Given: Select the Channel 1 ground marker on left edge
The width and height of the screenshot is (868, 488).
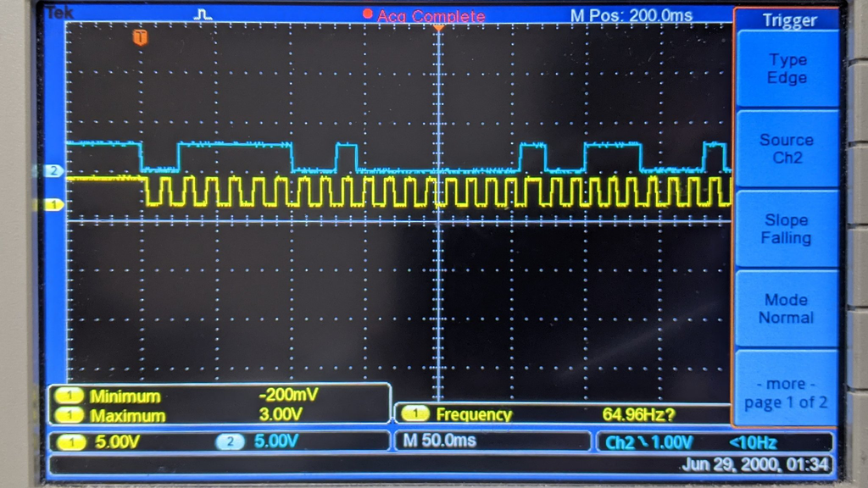Looking at the screenshot, I should [x=53, y=203].
